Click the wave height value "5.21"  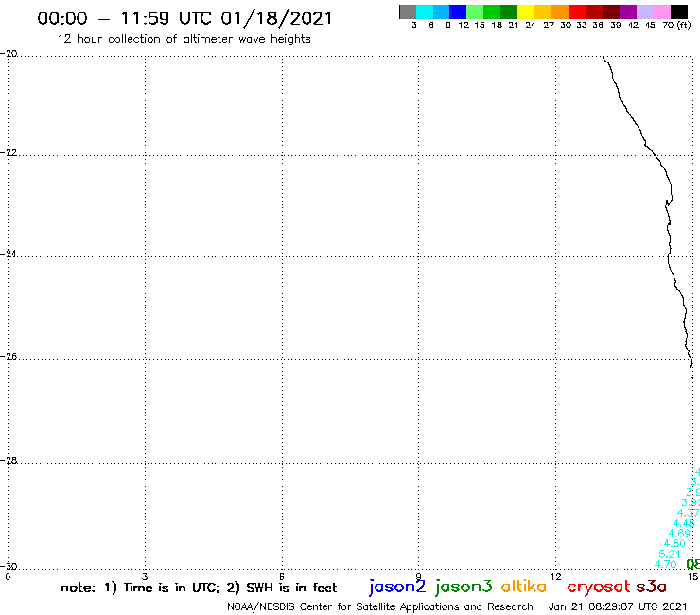point(670,553)
